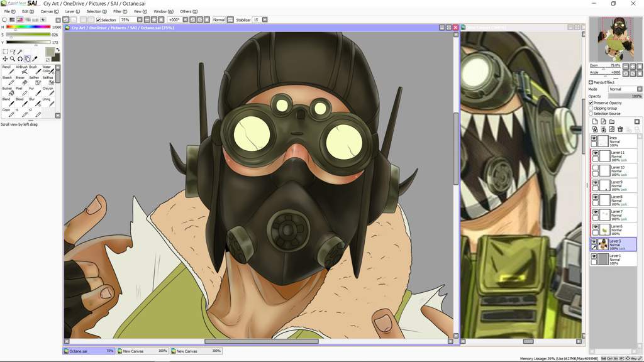The image size is (644, 362).
Task: Hide Layer11 using its eye icon
Action: (595, 153)
